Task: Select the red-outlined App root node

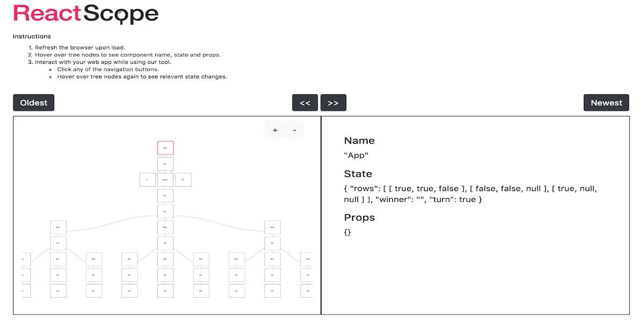Action: (165, 148)
